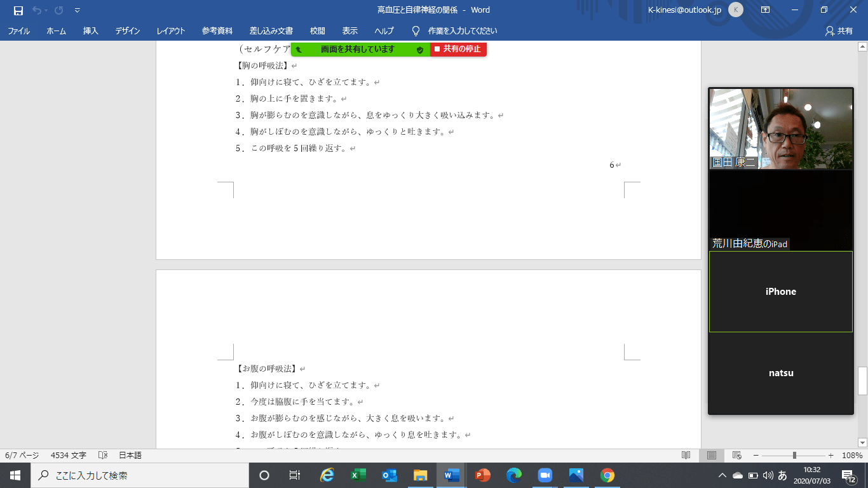Screen dimensions: 868x488
Task: Click the zoom in plus button
Action: pos(831,456)
